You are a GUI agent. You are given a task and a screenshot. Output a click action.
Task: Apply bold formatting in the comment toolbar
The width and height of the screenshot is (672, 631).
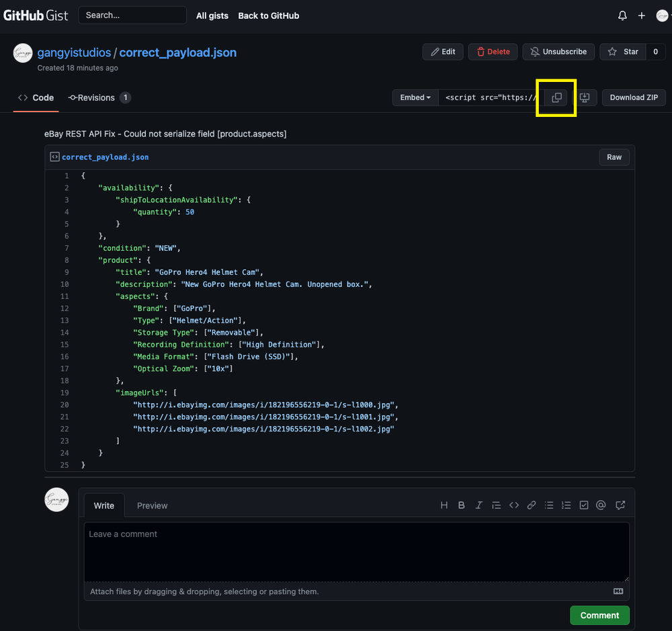461,505
